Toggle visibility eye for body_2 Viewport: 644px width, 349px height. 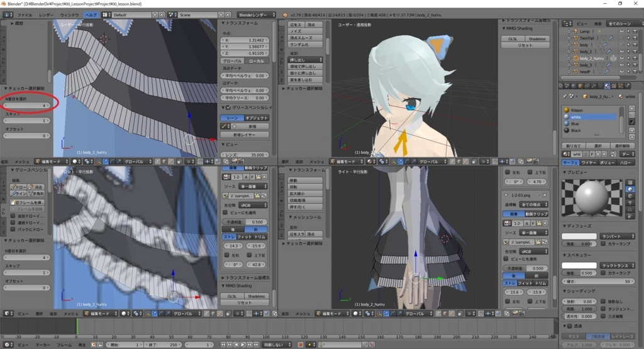pos(622,52)
